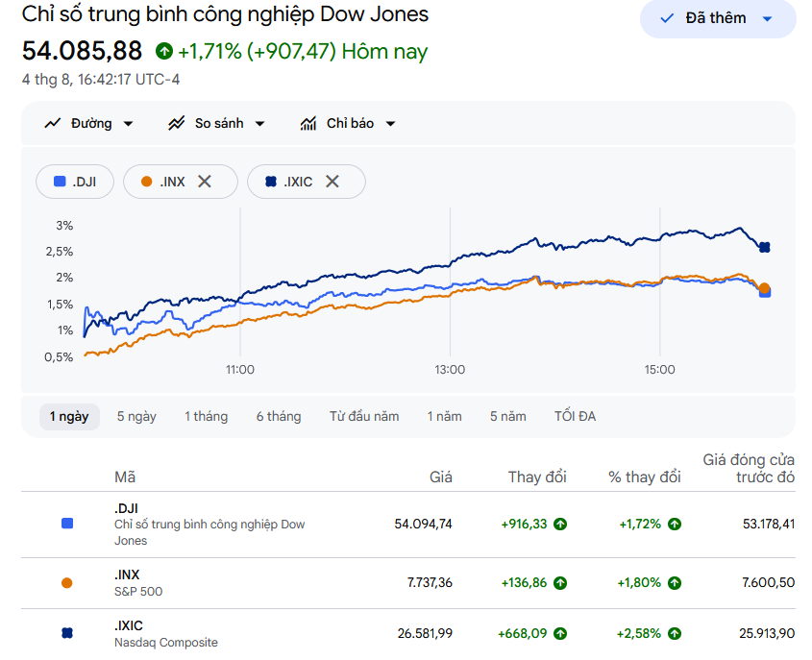812x660 pixels.
Task: Select the Từ đầu năm range tab
Action: 364,417
